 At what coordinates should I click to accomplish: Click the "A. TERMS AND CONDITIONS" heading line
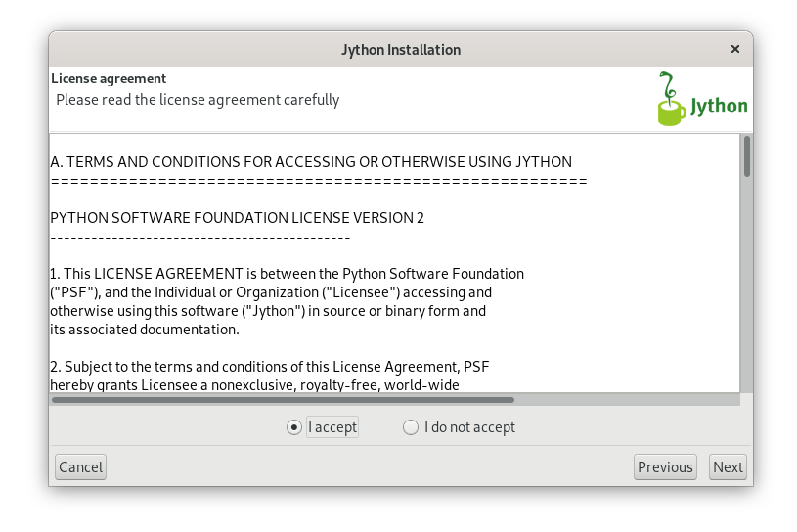pyautogui.click(x=311, y=162)
